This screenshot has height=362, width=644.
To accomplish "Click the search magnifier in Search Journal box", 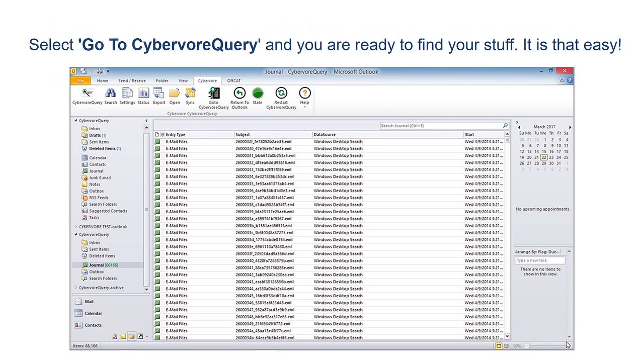I will 506,126.
